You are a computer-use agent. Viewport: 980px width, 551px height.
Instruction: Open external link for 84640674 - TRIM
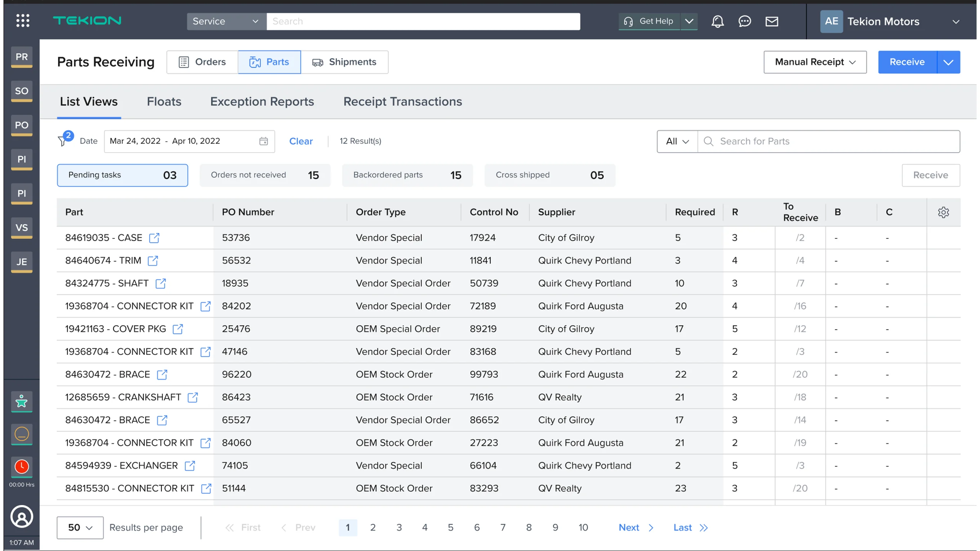(153, 261)
